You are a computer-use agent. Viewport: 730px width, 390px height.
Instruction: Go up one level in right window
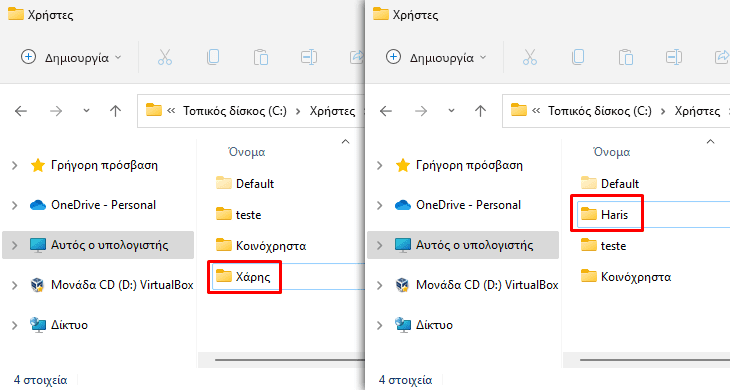(x=480, y=111)
